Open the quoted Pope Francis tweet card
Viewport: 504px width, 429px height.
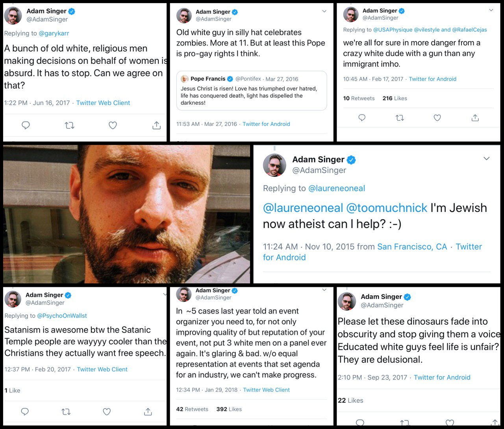click(x=251, y=91)
